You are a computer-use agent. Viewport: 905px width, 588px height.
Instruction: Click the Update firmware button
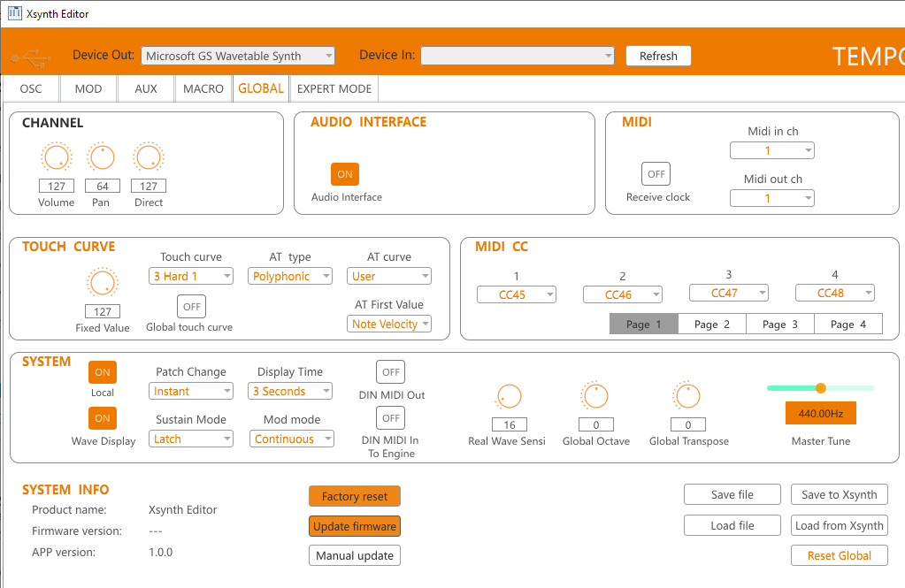[x=355, y=526]
